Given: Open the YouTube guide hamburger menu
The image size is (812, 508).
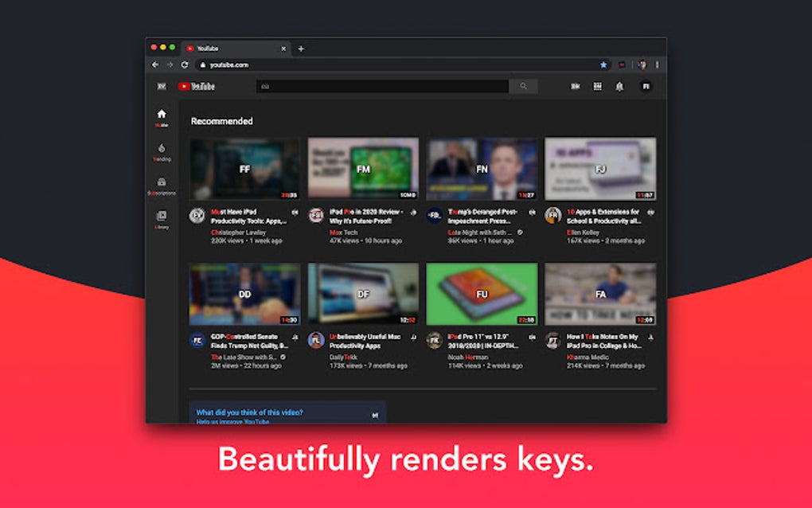Looking at the screenshot, I should pos(162,87).
